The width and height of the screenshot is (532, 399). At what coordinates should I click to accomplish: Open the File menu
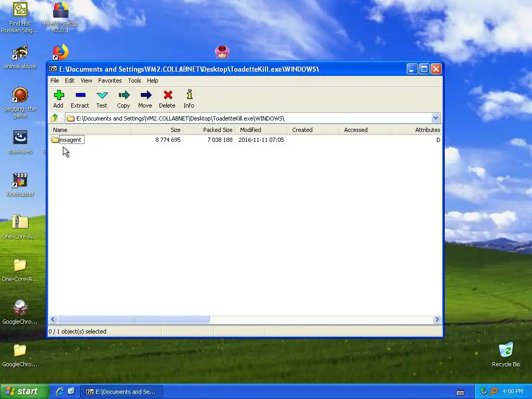click(55, 81)
